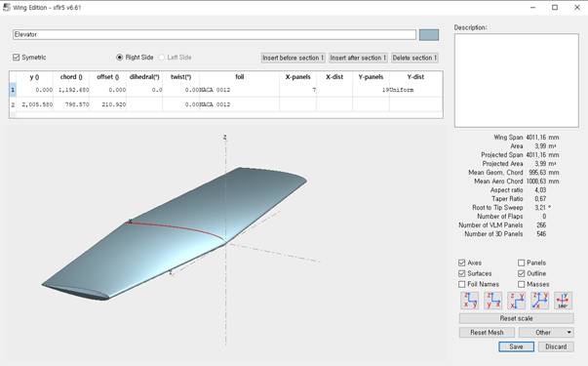Uncheck the Outline checkbox
This screenshot has width=588, height=366.
tap(522, 273)
